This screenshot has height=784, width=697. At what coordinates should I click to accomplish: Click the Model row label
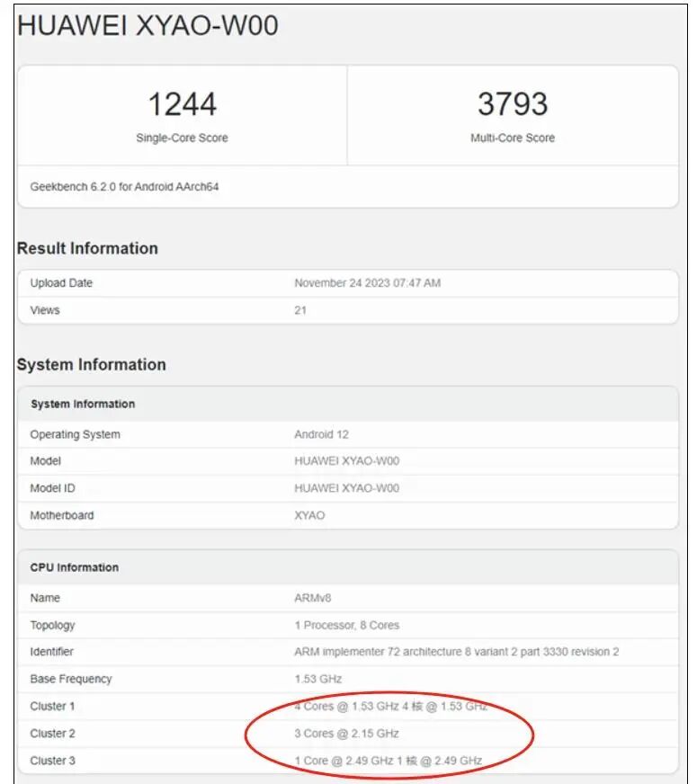coord(46,461)
